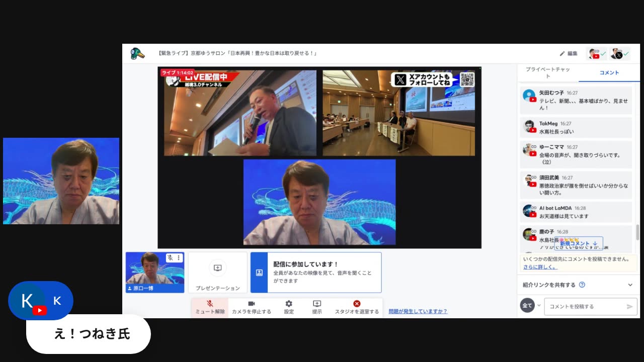
Task: Click the え！つねき氏 comment bubble
Action: tap(89, 334)
